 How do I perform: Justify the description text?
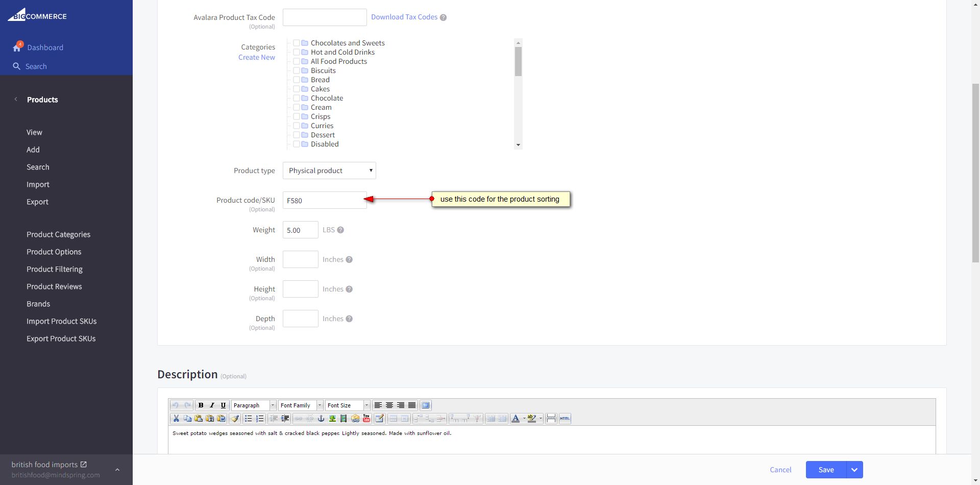(x=412, y=405)
